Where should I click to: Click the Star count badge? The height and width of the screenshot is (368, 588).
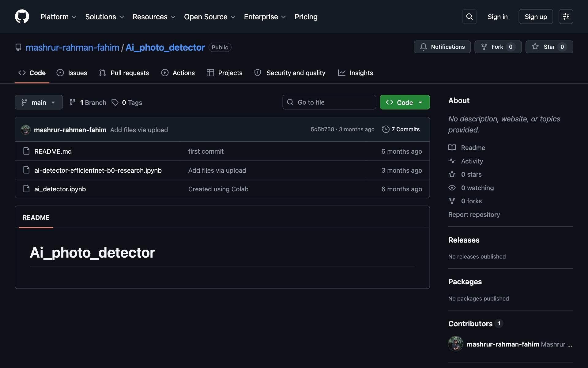pos(562,47)
